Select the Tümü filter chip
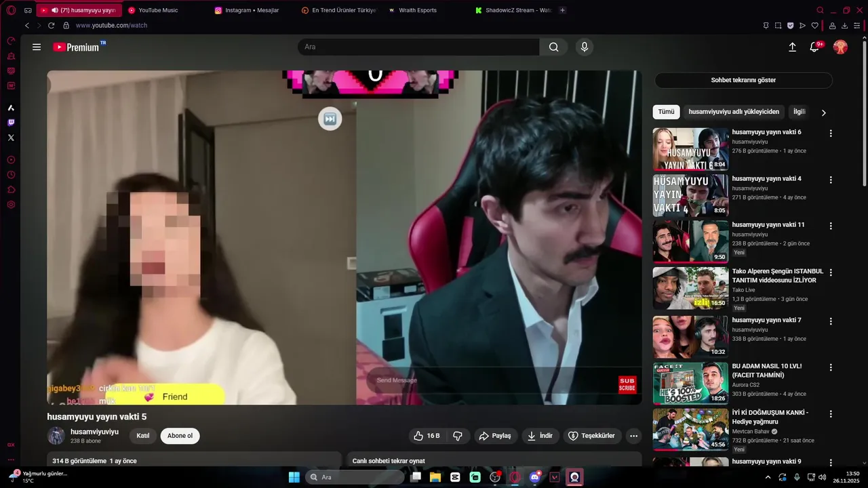The width and height of the screenshot is (868, 488). 666,112
